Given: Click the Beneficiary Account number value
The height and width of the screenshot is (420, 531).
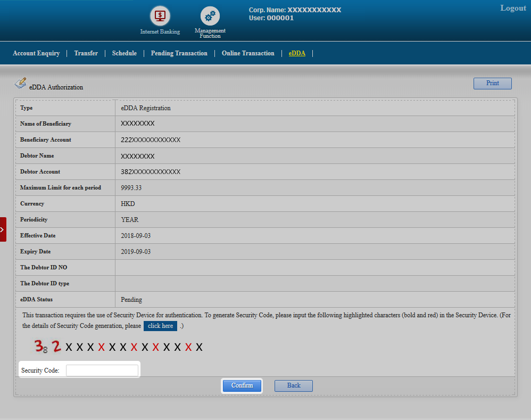Looking at the screenshot, I should coord(151,139).
